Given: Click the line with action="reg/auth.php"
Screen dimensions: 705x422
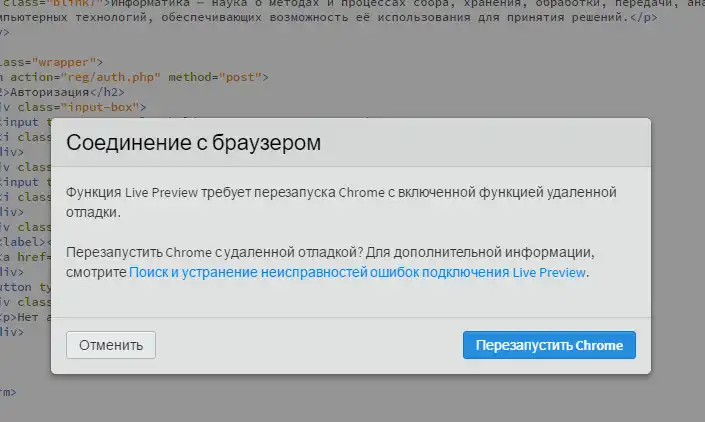Looking at the screenshot, I should point(134,77).
